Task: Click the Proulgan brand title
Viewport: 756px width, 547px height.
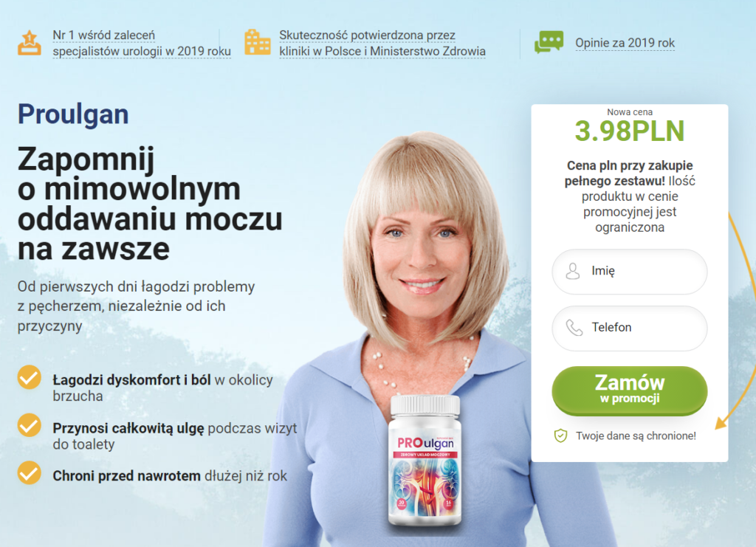Action: 73,114
